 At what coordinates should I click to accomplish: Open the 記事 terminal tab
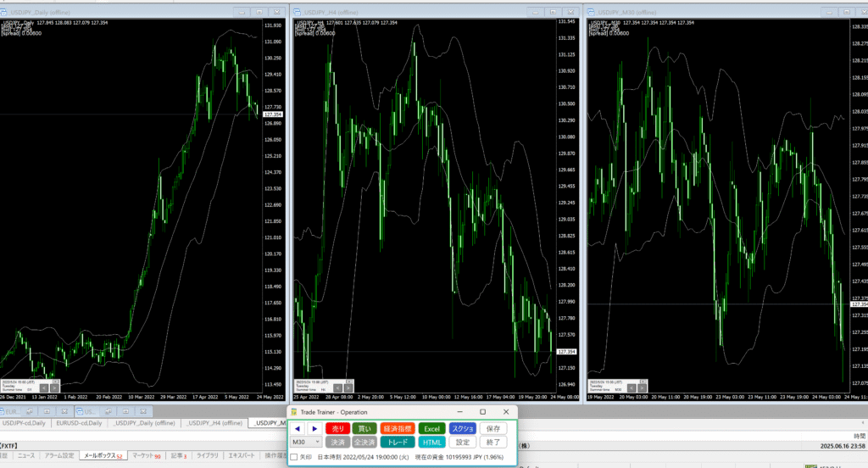point(178,456)
